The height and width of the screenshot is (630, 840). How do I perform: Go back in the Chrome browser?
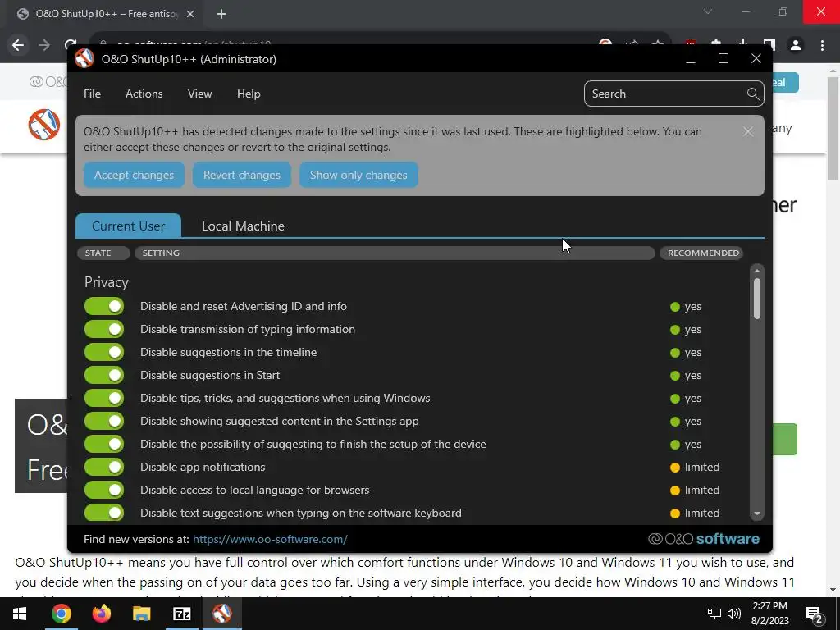point(18,45)
